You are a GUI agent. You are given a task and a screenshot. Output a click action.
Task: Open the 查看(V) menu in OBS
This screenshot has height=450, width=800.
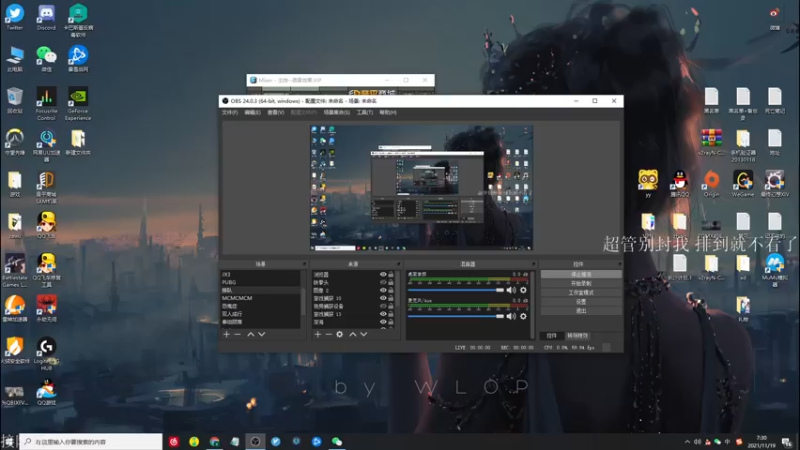coord(276,113)
